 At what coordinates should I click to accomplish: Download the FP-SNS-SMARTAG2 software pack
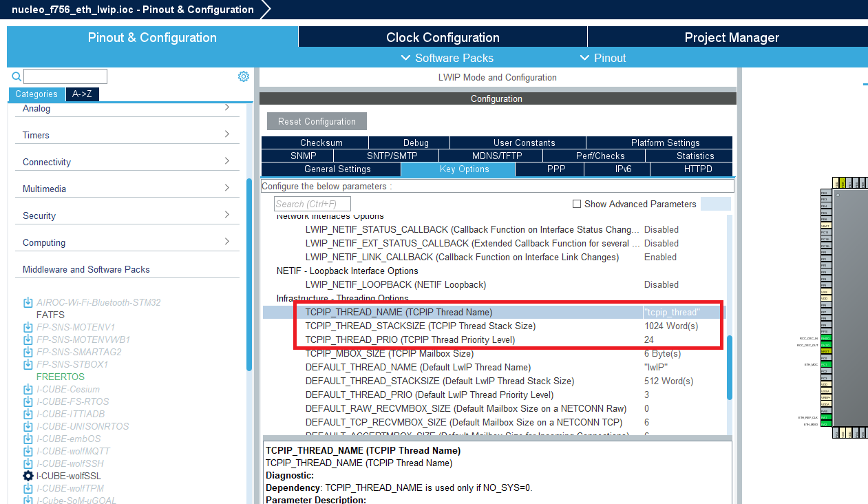coord(28,352)
